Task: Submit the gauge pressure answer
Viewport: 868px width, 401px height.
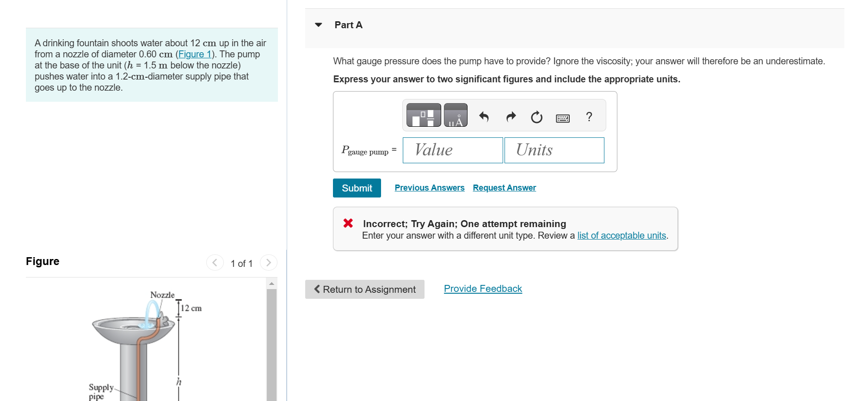Action: click(x=357, y=188)
